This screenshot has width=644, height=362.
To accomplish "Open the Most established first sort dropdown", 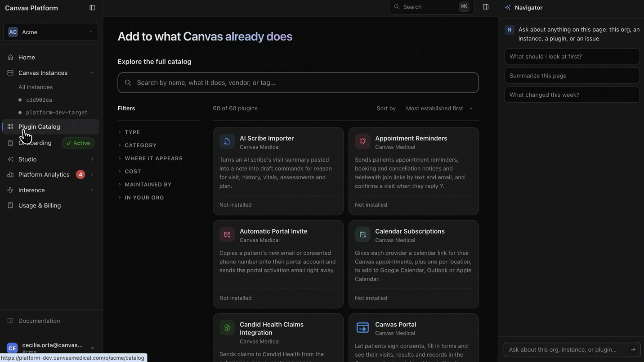I will (x=439, y=109).
